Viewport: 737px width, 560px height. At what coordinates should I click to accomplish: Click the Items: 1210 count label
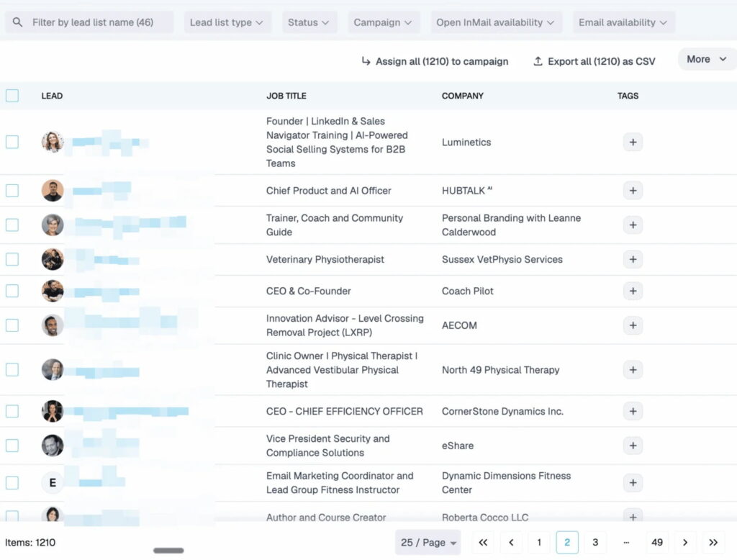(30, 542)
